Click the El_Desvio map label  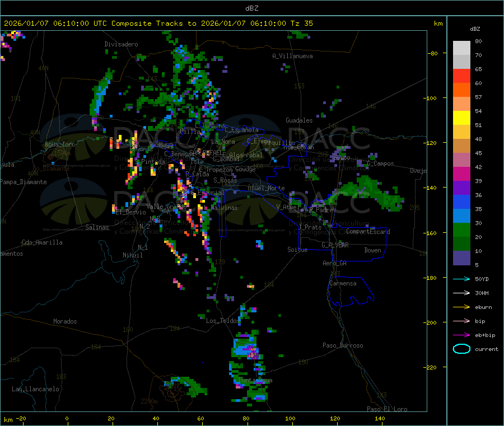click(x=131, y=212)
